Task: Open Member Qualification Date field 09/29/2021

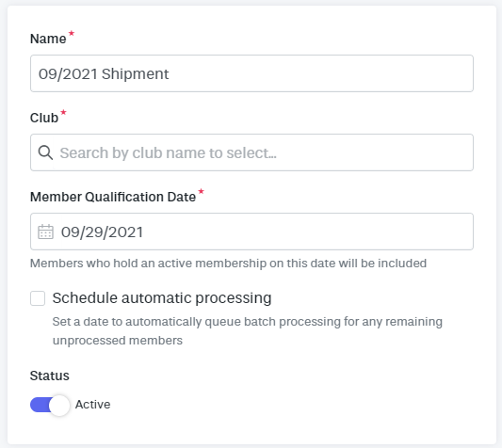Action: coord(251,232)
